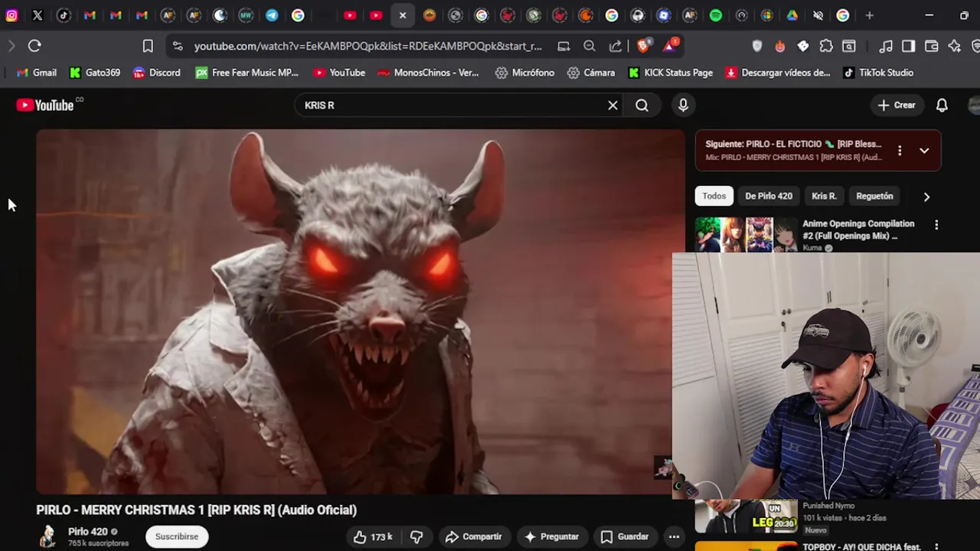Open the zoom magnifier in address bar
This screenshot has width=980, height=551.
tap(590, 46)
